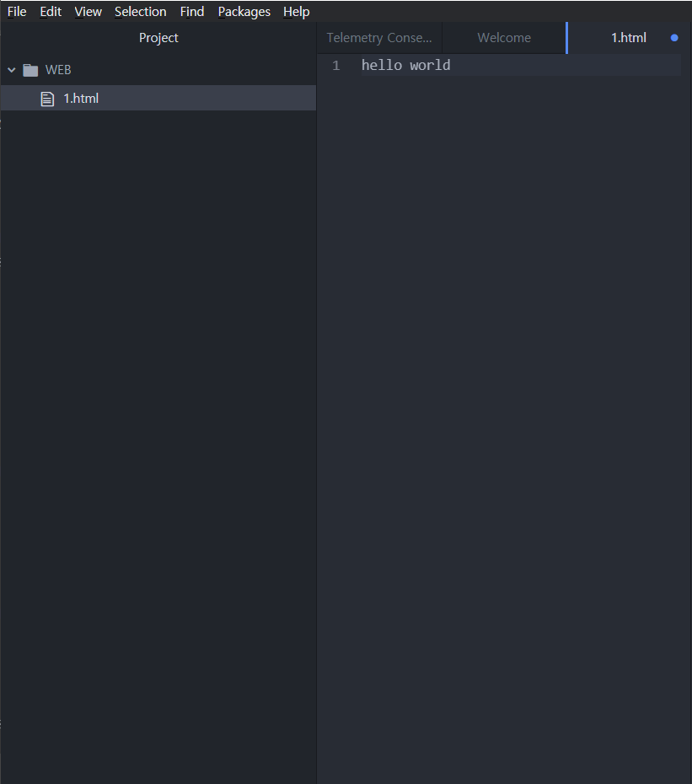
Task: Open the Selection menu
Action: click(140, 11)
